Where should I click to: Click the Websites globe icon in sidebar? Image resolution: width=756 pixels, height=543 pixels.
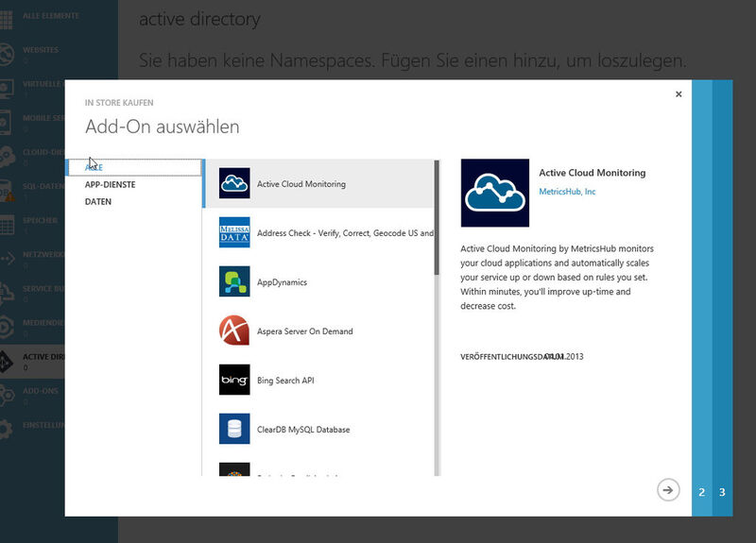(x=7, y=54)
